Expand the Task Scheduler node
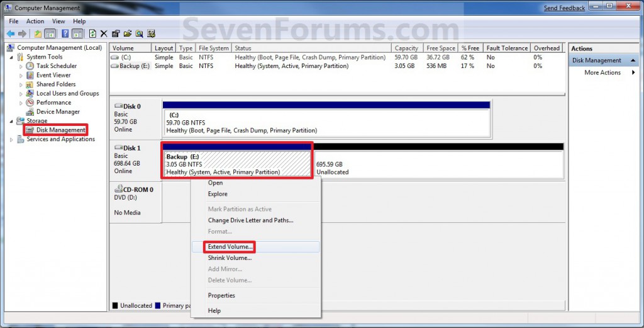This screenshot has height=328, width=644. click(21, 66)
